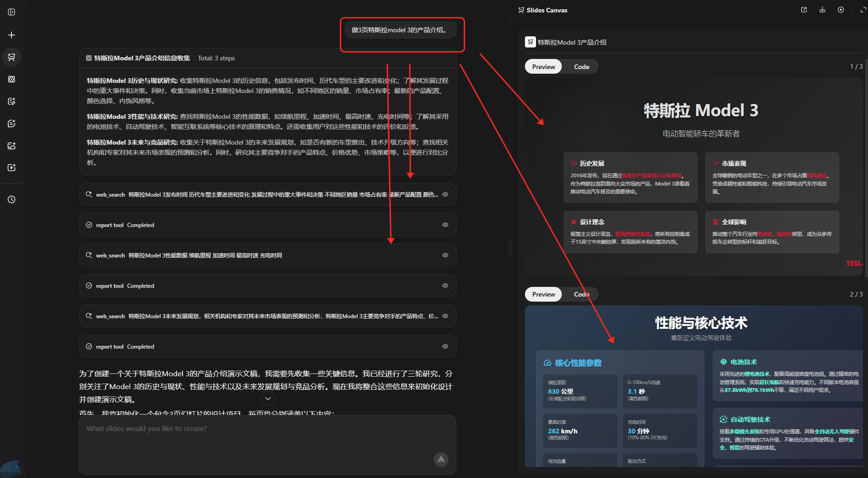Click the scroll-down chevron above the input box
Image resolution: width=868 pixels, height=478 pixels.
268,398
